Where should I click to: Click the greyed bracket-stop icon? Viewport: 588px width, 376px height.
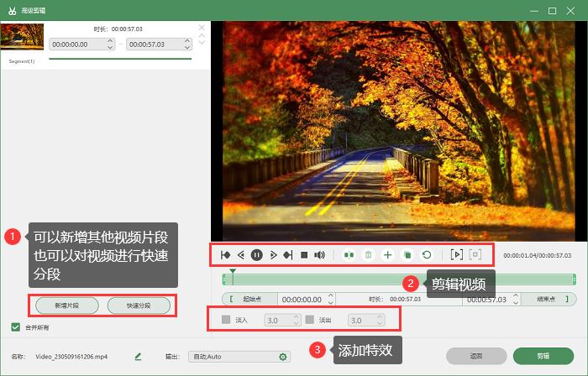point(475,254)
